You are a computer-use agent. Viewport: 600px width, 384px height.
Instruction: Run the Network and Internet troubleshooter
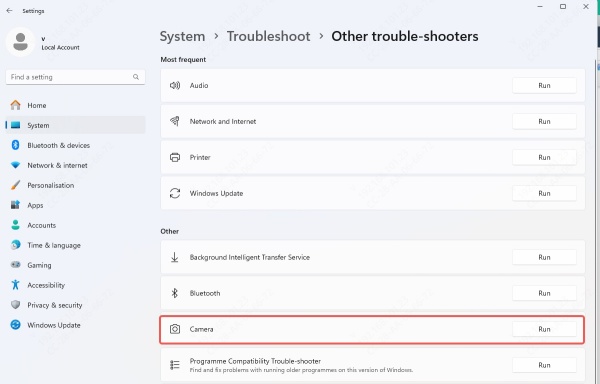click(544, 121)
